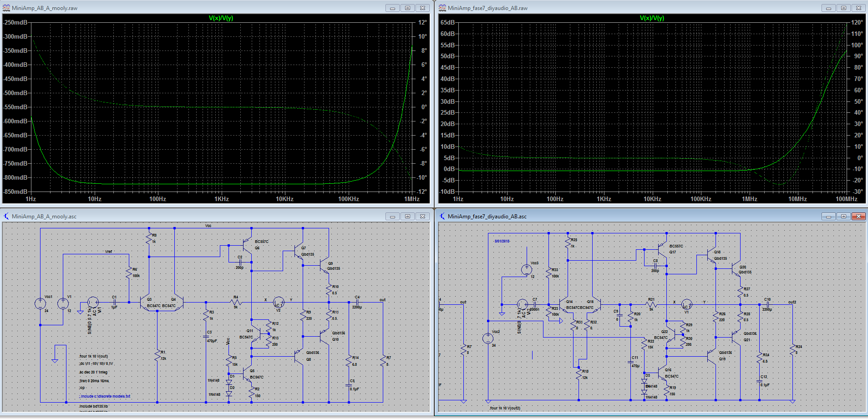Viewport: 868px width, 419px height.
Task: Click the 12° phase axis label in mooly plot
Action: pos(423,22)
